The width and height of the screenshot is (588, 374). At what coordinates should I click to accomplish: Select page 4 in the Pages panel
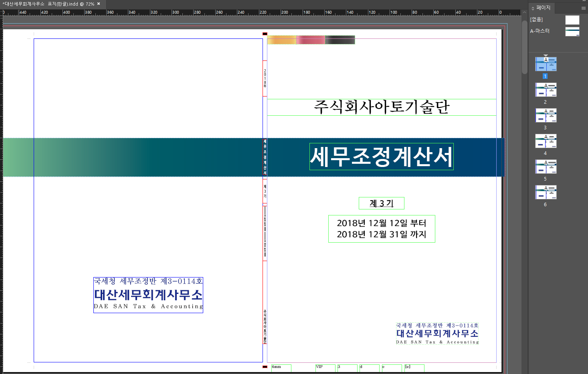click(546, 141)
